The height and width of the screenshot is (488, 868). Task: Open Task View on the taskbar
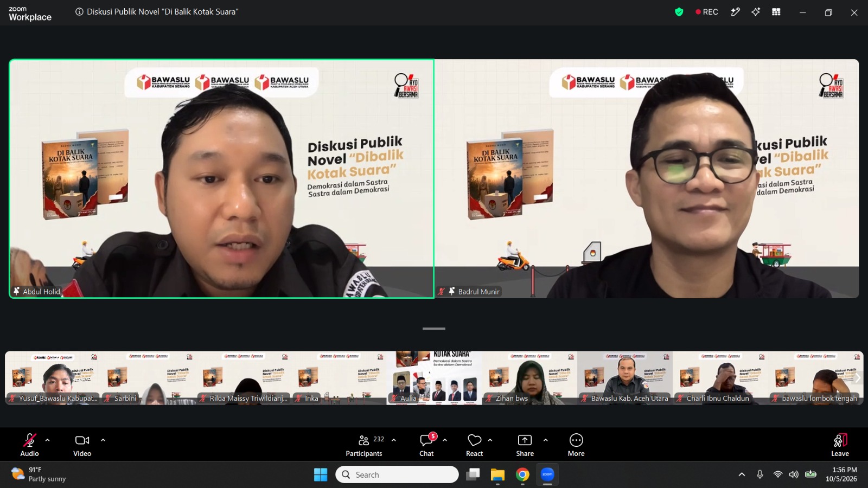click(473, 474)
